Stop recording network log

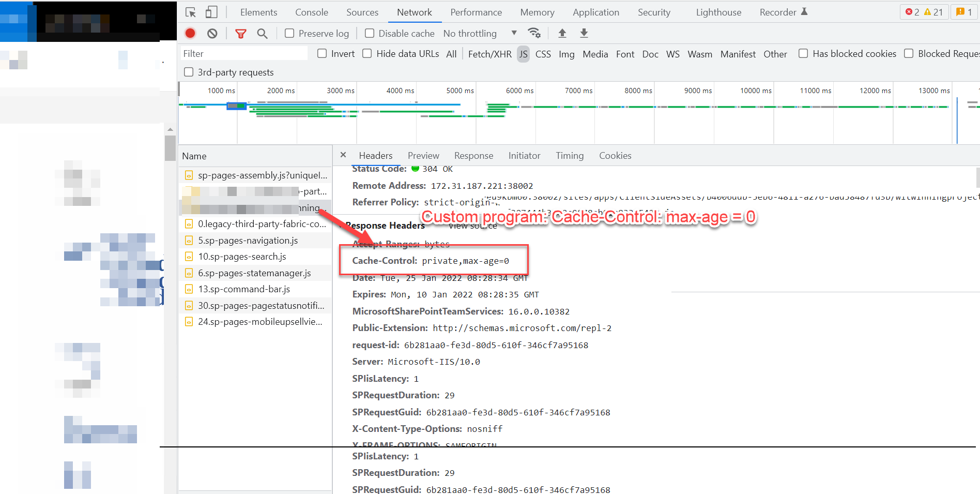coord(190,33)
